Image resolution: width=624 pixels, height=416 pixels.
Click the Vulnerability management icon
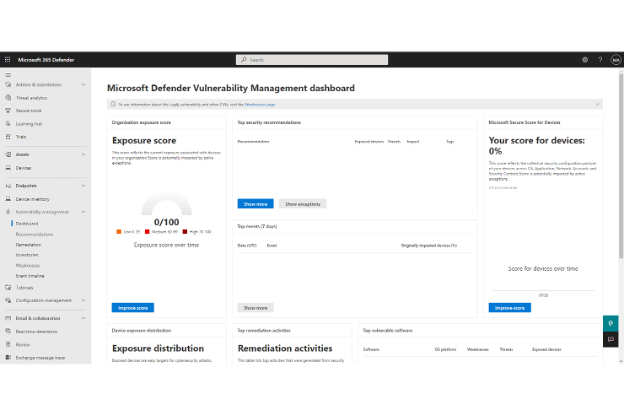click(x=8, y=212)
